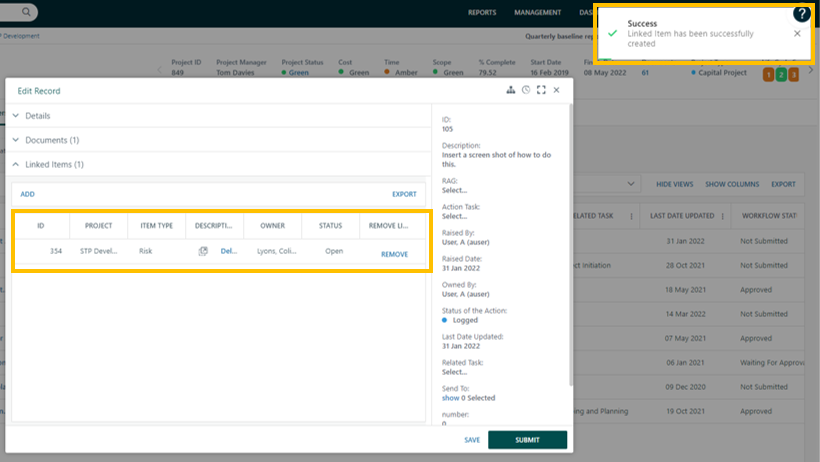This screenshot has height=462, width=820.
Task: Open Related Task column options menu
Action: click(x=631, y=216)
